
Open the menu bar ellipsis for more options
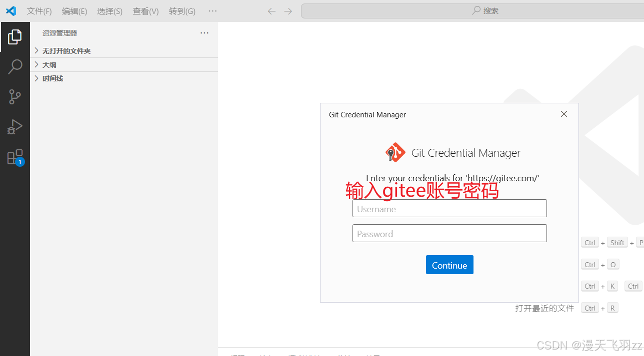tap(212, 10)
